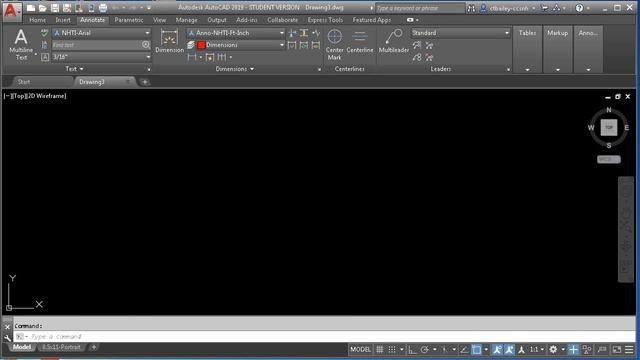This screenshot has width=640, height=360.
Task: Toggle snap mode in status bar
Action: (391, 349)
